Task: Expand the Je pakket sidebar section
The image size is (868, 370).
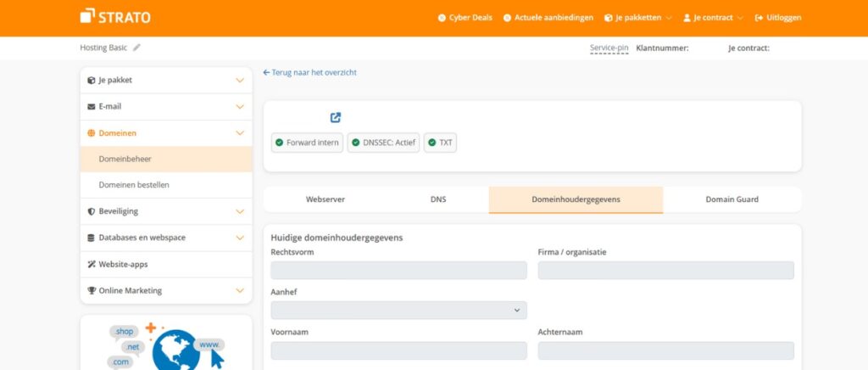Action: pos(166,81)
